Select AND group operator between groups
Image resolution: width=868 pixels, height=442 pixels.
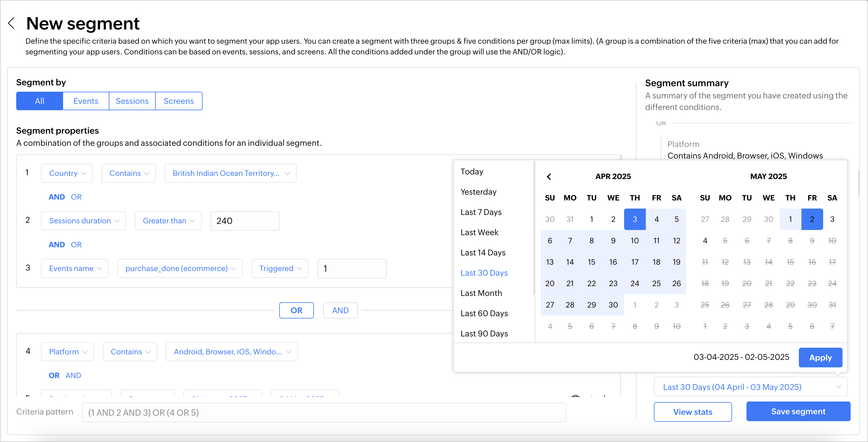click(340, 310)
